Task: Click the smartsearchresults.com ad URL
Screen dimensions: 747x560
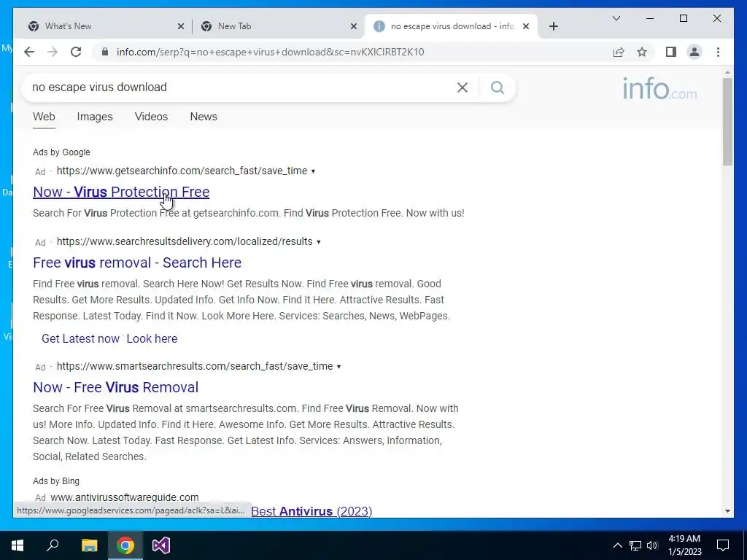Action: pyautogui.click(x=195, y=366)
